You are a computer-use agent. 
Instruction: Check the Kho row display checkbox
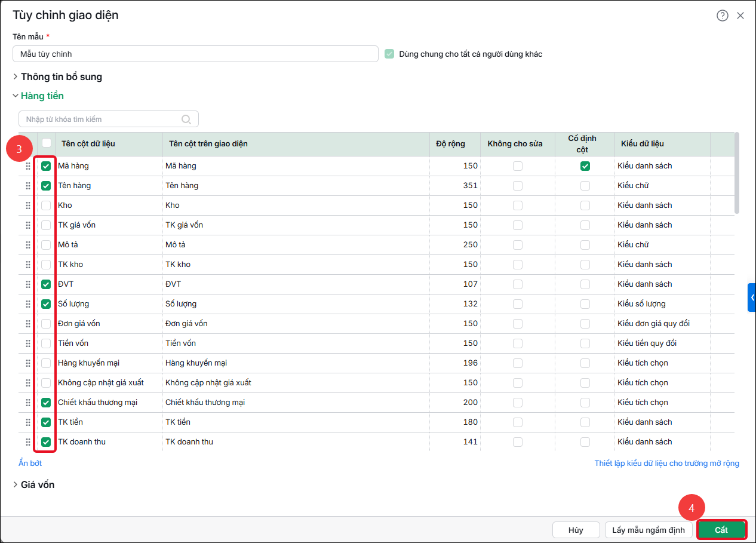[x=46, y=205]
